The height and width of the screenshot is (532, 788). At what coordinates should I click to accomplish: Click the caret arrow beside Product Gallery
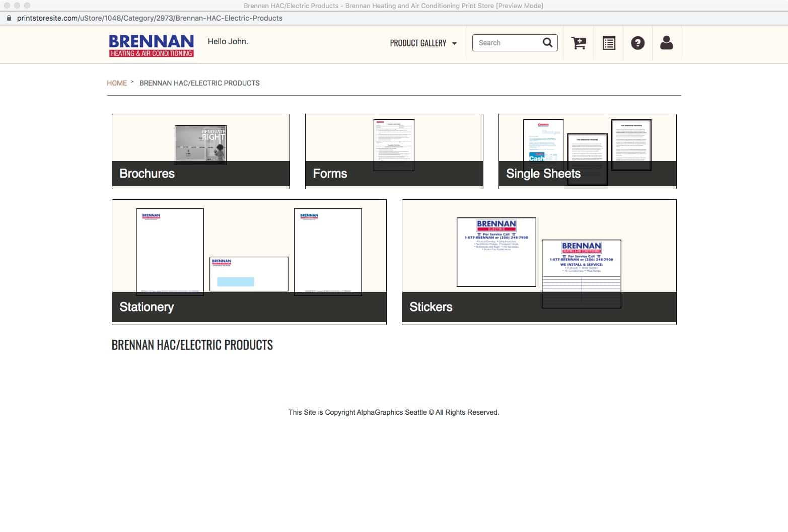pyautogui.click(x=454, y=44)
